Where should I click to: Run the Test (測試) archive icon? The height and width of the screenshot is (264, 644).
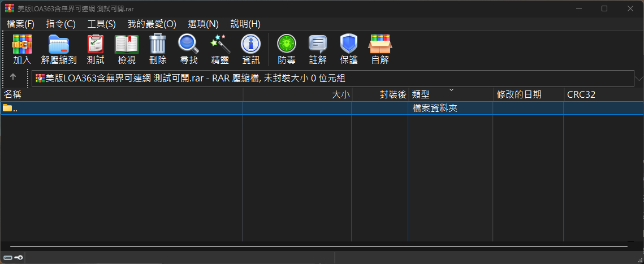coord(96,49)
